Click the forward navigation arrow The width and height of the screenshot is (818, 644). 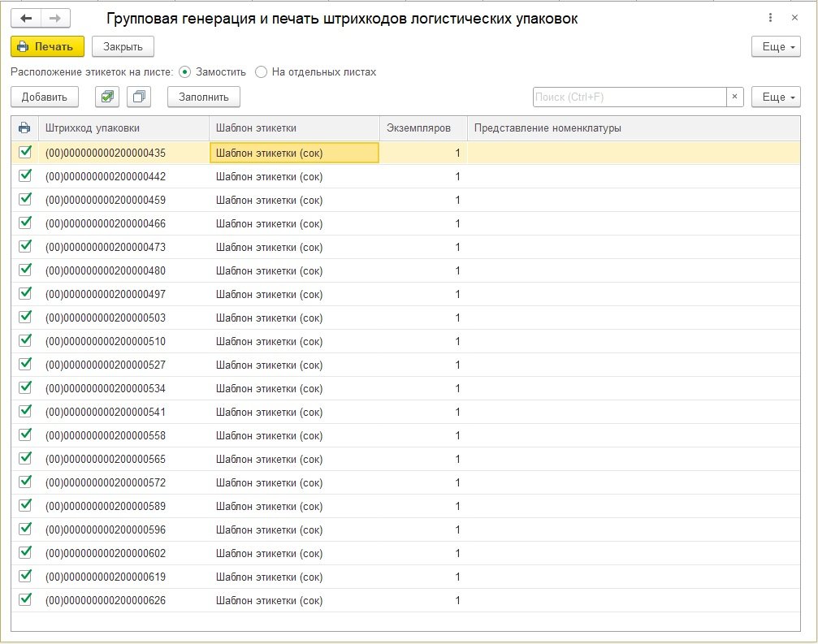pos(54,18)
